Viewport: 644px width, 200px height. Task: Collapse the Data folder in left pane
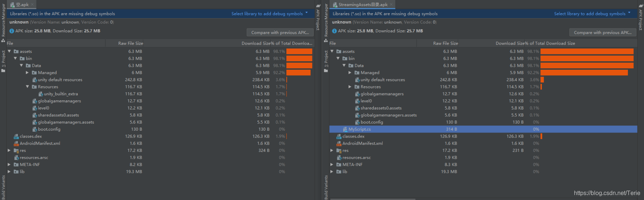click(22, 65)
